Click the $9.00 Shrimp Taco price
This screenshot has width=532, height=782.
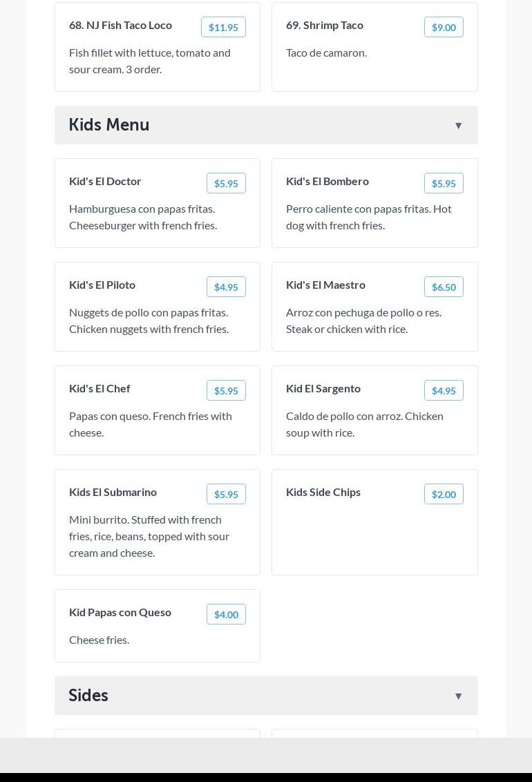444,28
